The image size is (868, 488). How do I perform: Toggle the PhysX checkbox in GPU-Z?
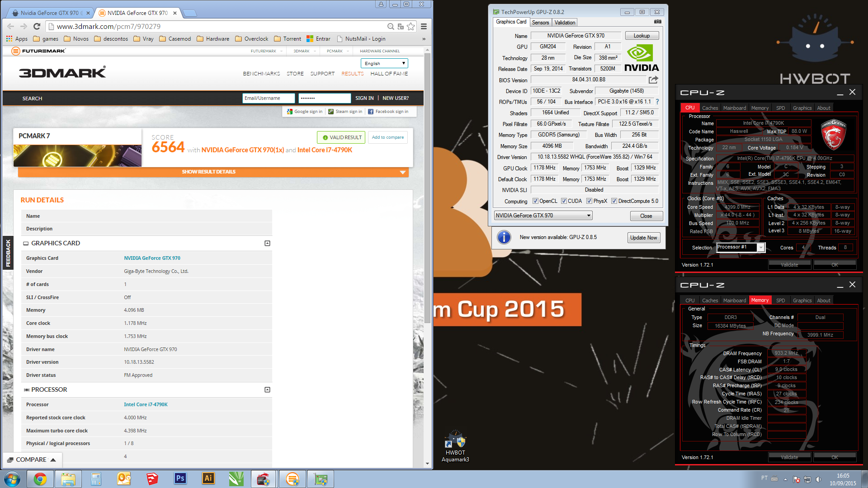589,201
